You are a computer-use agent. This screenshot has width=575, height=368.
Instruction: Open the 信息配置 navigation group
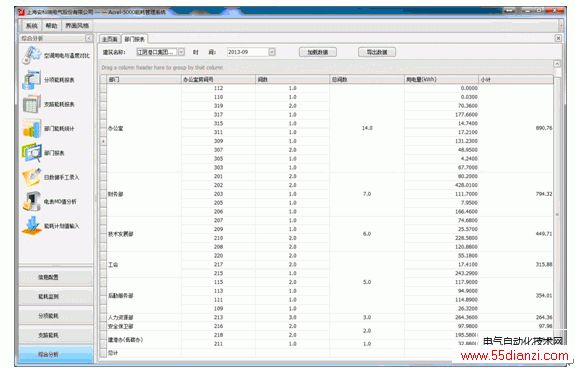pyautogui.click(x=56, y=277)
